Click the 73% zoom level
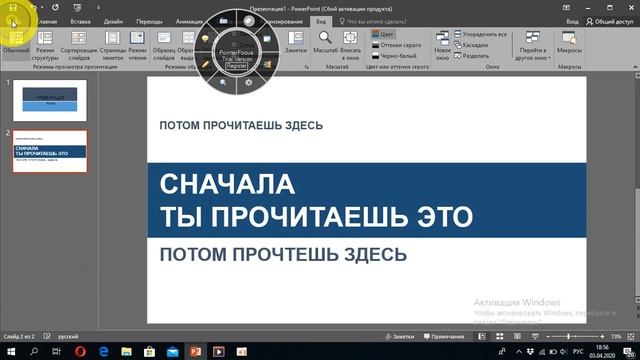The width and height of the screenshot is (640, 360). (x=616, y=336)
